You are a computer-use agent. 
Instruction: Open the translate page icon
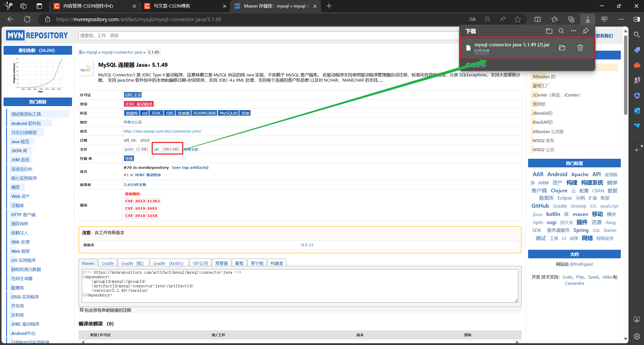click(472, 19)
